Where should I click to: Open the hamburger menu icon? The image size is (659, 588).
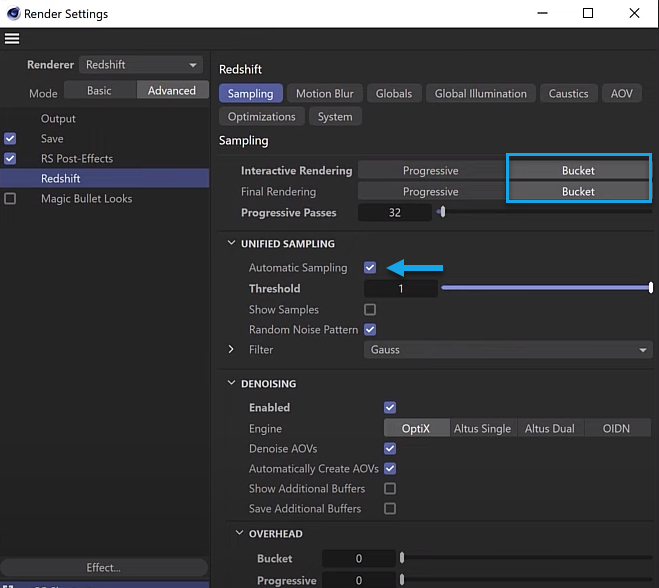[x=12, y=39]
